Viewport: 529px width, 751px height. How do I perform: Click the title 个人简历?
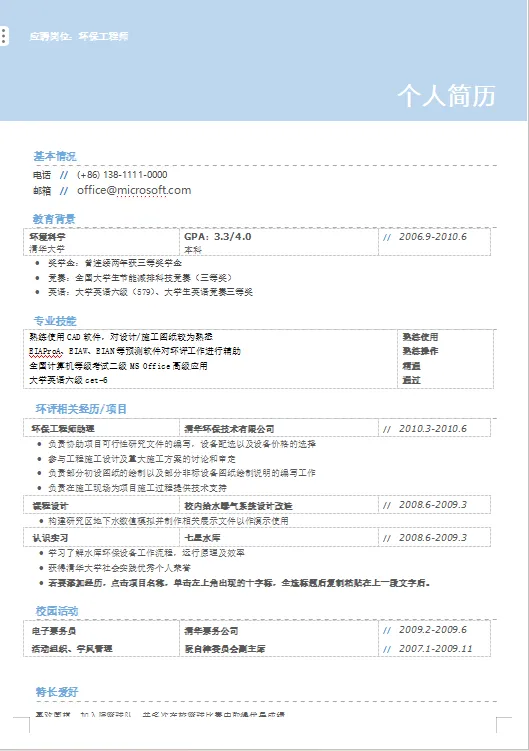click(x=446, y=95)
